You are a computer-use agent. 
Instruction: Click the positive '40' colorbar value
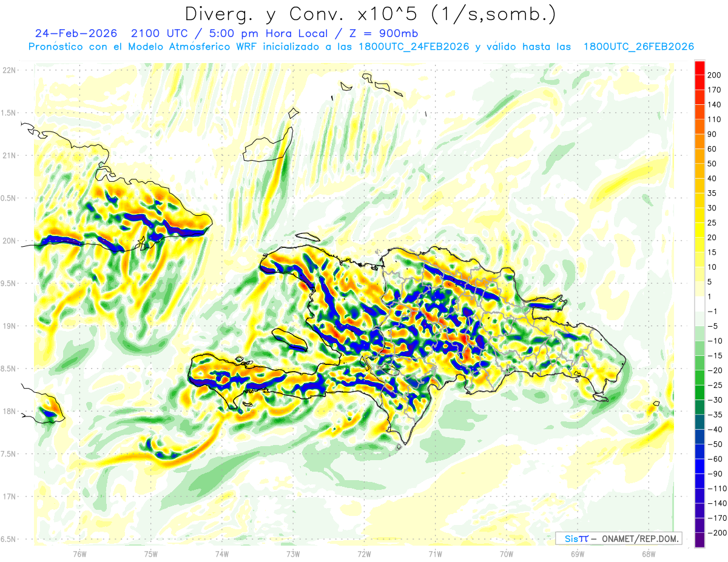point(712,179)
